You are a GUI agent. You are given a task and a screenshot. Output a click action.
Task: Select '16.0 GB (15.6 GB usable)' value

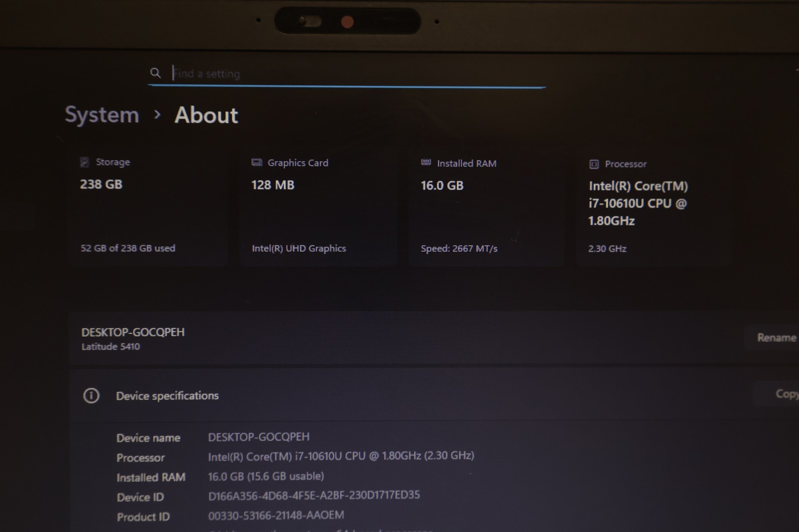266,476
